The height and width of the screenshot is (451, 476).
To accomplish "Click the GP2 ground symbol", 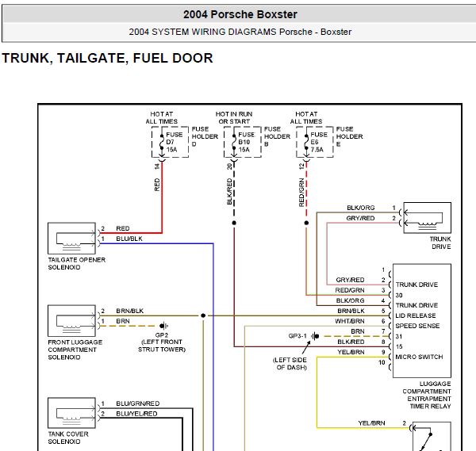I will (x=164, y=326).
